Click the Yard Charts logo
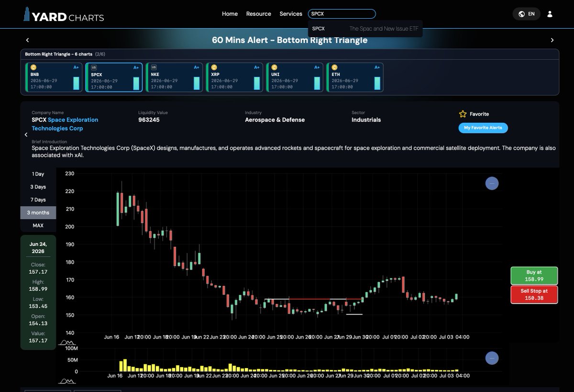The image size is (574, 392). (64, 14)
